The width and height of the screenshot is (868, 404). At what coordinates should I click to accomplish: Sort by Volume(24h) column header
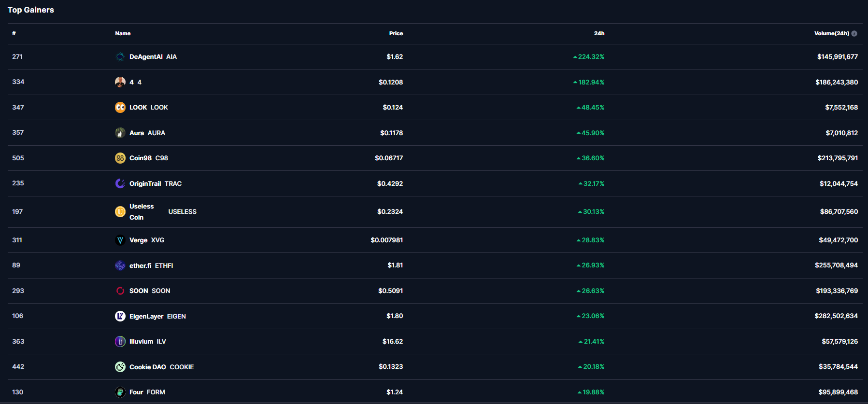coord(831,34)
